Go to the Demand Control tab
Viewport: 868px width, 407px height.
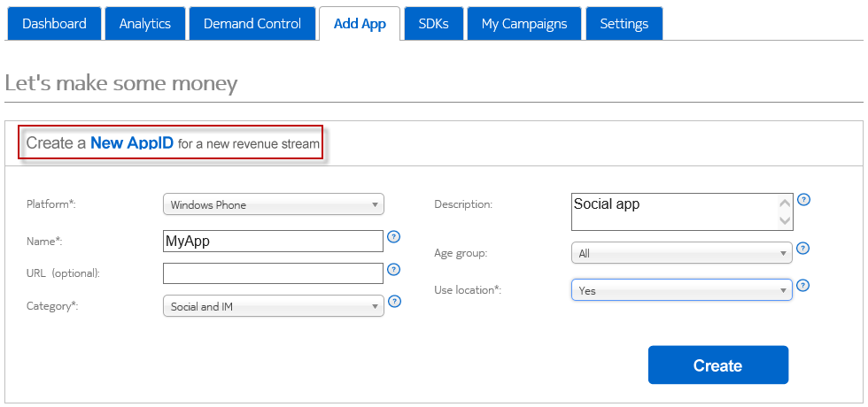click(x=252, y=24)
